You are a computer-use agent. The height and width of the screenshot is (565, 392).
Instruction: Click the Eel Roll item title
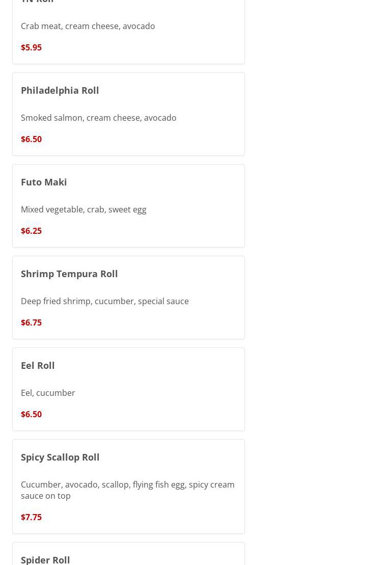click(38, 365)
